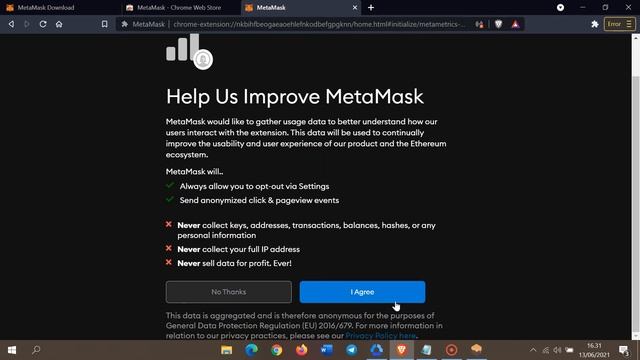
Task: Click Send anonymized click & pageview events text
Action: [x=259, y=200]
